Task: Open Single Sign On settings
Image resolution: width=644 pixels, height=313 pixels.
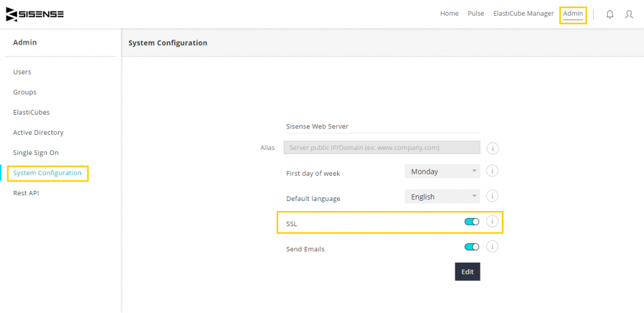Action: [x=36, y=152]
